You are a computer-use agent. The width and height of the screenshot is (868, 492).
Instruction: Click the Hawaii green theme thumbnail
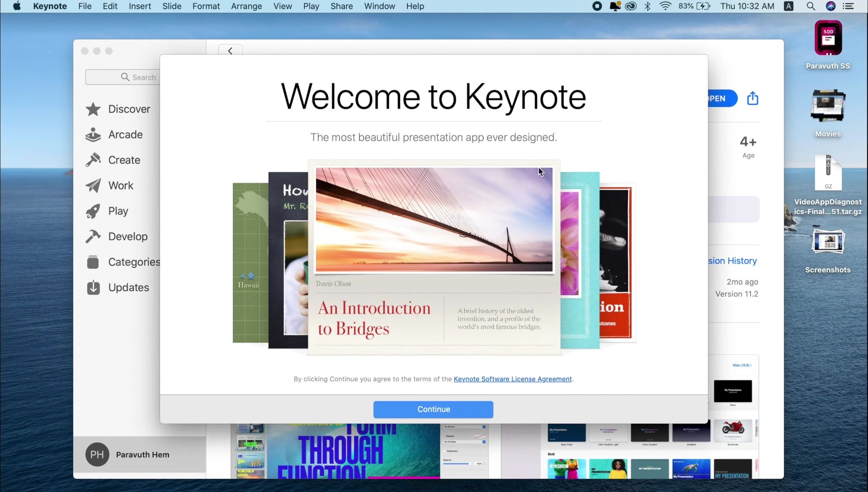250,262
